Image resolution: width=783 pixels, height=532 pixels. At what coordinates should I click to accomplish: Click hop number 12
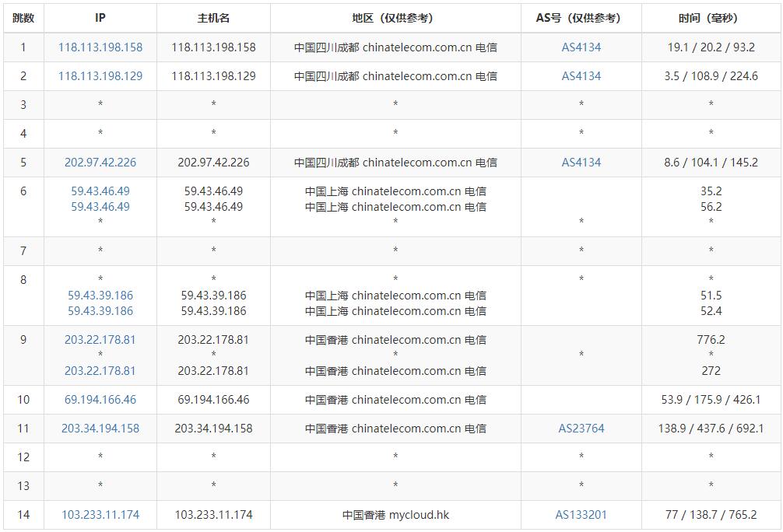tap(23, 457)
